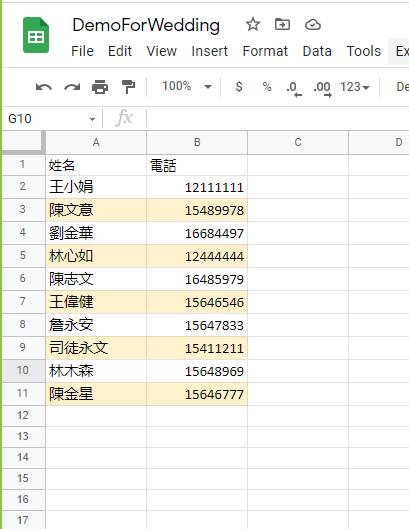Click cell containing 電話

pos(197,165)
